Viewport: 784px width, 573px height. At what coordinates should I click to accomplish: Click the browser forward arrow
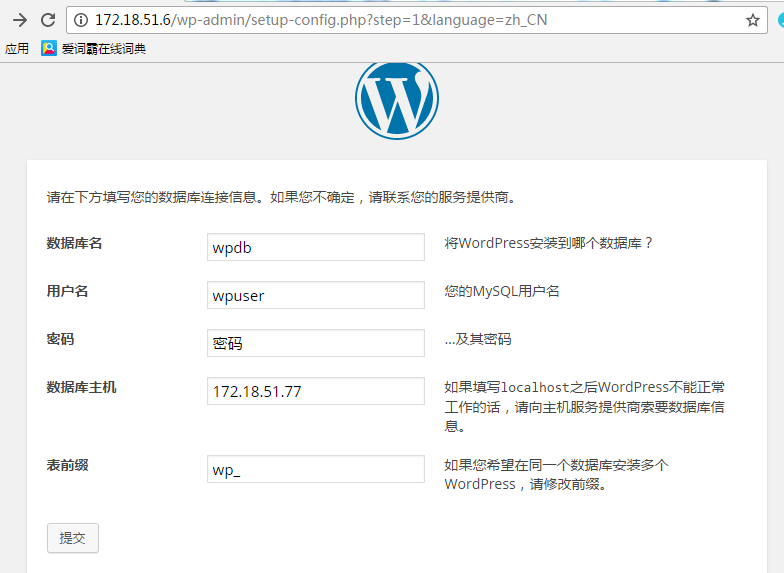tap(20, 20)
